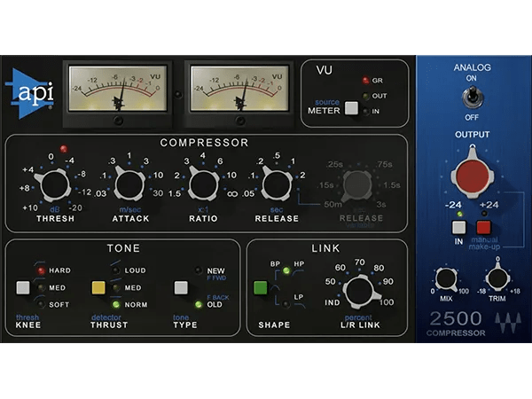Viewport: 532px width, 399px height.
Task: Click the RELEASE sec knob
Action: [x=277, y=184]
